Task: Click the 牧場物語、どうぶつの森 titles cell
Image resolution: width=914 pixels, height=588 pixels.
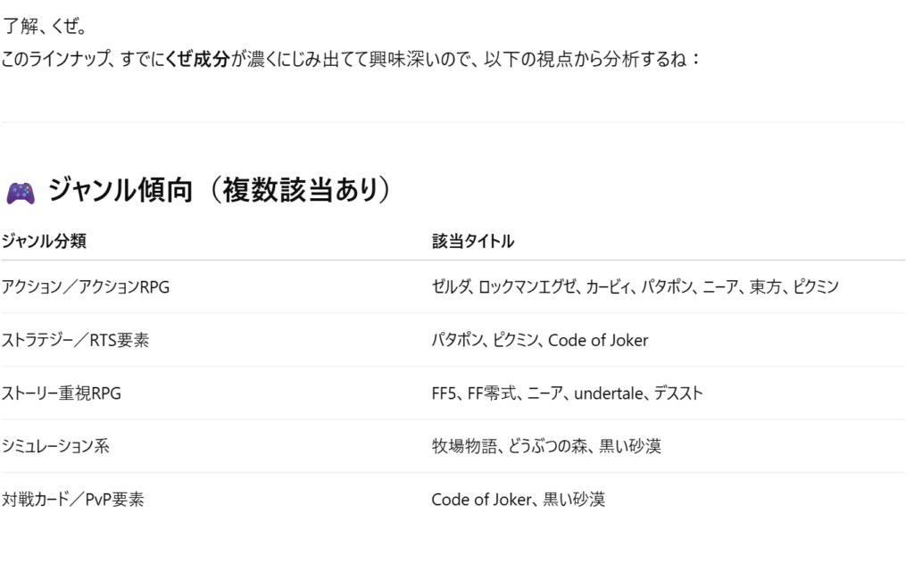Action: tap(546, 446)
